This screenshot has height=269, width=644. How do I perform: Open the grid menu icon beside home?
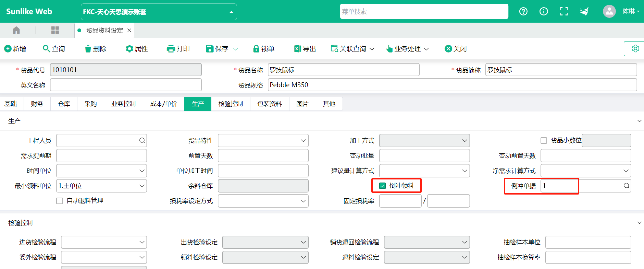[x=55, y=31]
